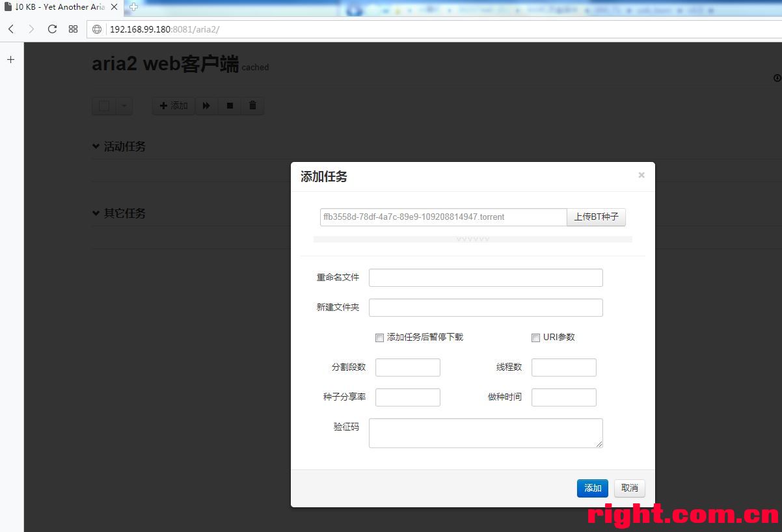This screenshot has width=782, height=532.
Task: Select the Yet Another Aria tab
Action: (60, 7)
